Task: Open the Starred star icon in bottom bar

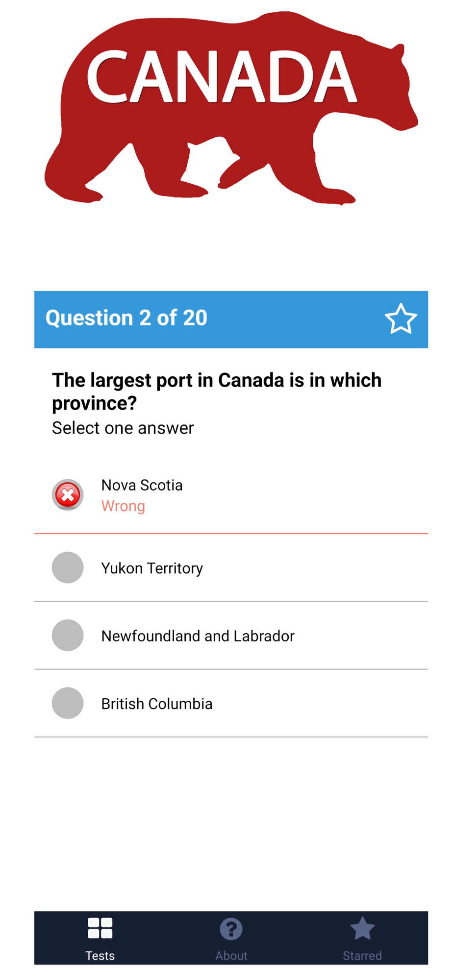Action: 362,928
